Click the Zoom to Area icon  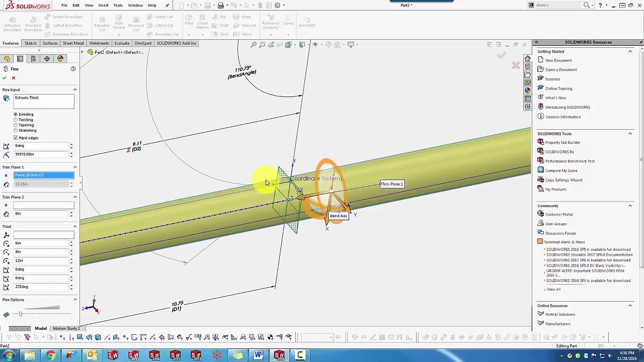(x=262, y=45)
